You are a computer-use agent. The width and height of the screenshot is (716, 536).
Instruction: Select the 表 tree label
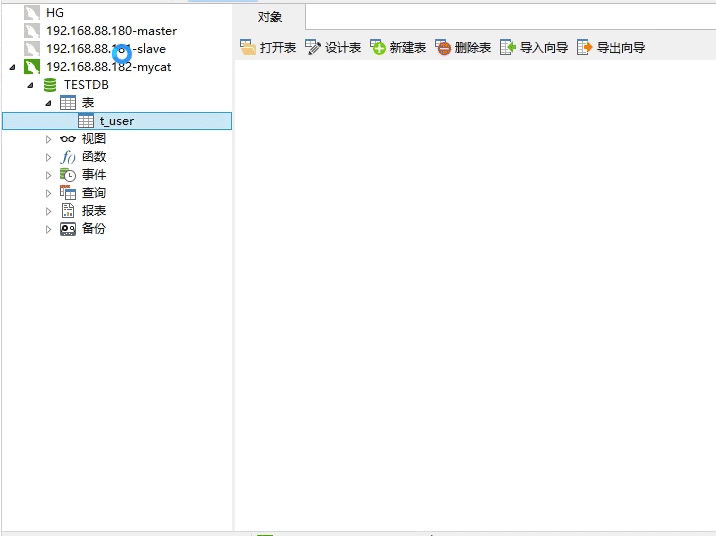88,103
